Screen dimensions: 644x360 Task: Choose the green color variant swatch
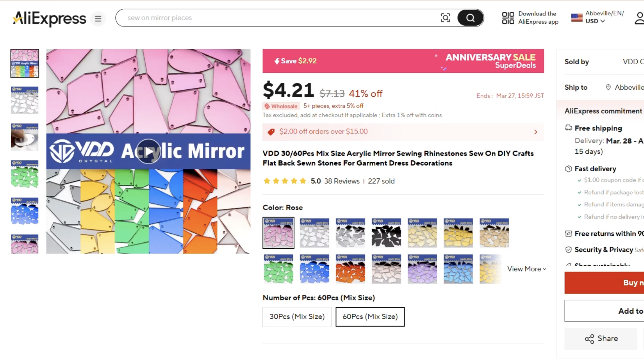point(278,269)
